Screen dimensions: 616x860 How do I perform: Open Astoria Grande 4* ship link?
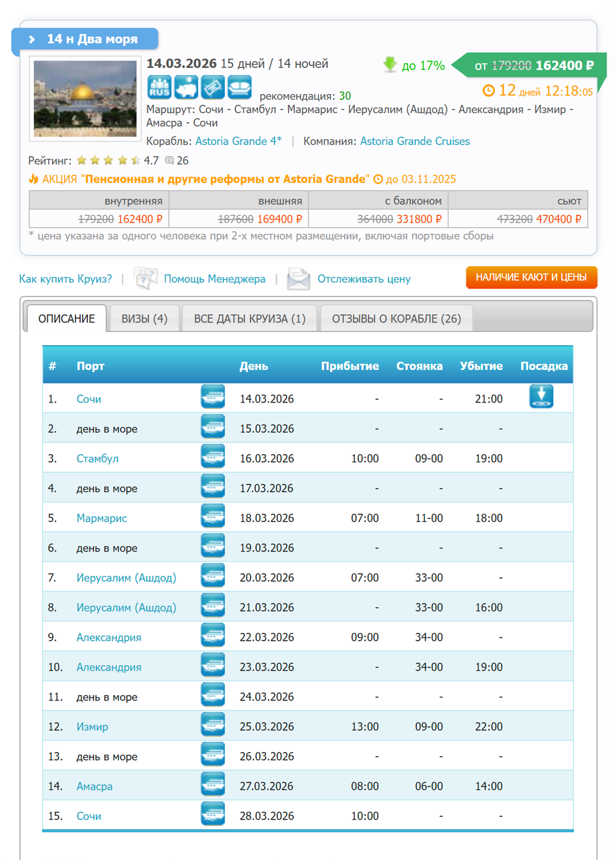point(239,141)
